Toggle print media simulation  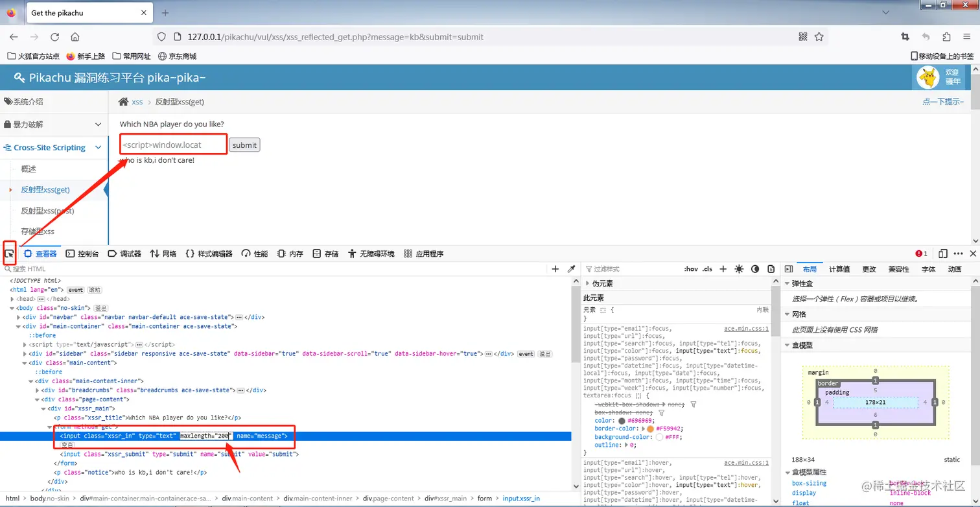771,269
